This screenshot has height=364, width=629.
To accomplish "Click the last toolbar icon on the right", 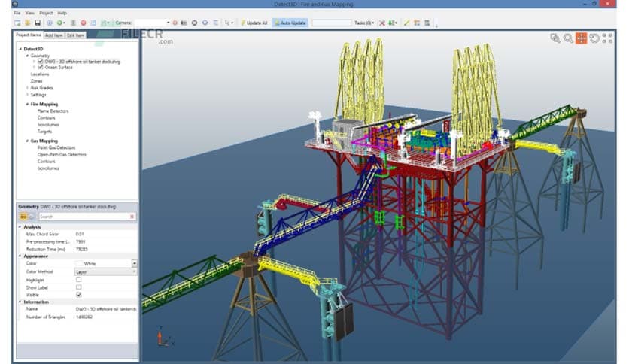I will 427,23.
